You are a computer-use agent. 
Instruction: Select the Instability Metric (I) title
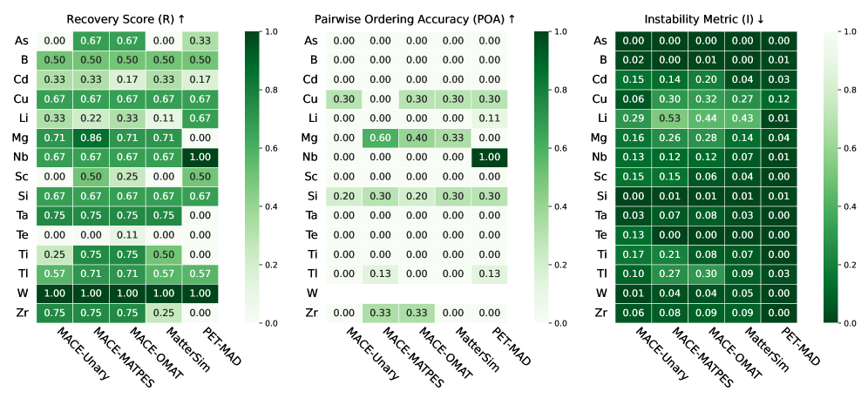pyautogui.click(x=708, y=17)
